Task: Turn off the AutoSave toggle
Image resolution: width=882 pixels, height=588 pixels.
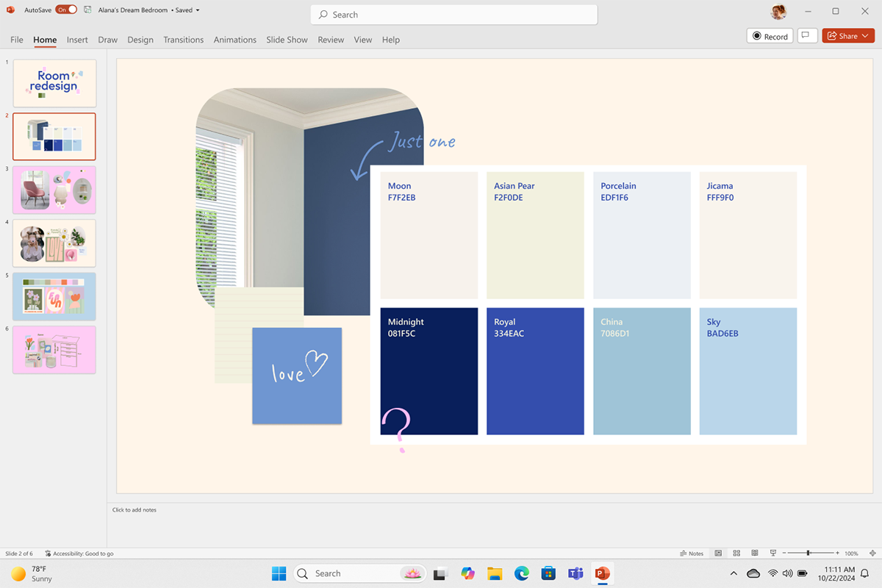Action: pos(65,10)
